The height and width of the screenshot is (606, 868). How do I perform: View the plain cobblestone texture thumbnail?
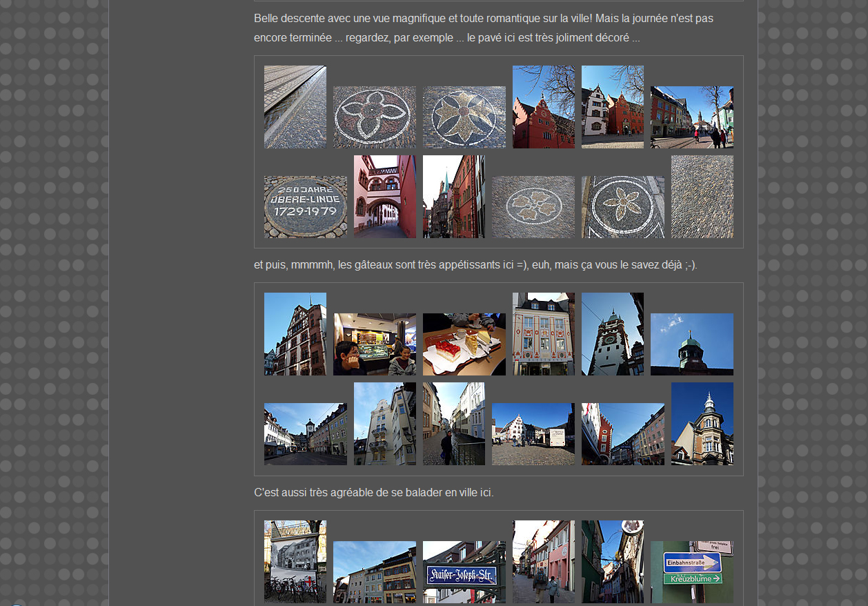click(x=702, y=196)
